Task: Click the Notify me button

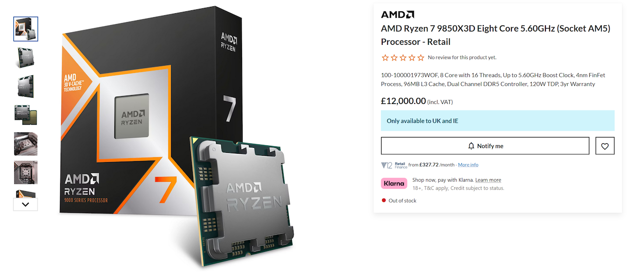Action: click(x=485, y=146)
